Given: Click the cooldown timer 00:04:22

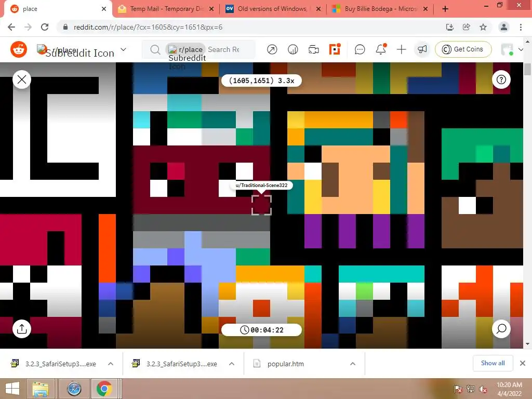Looking at the screenshot, I should coord(262,330).
